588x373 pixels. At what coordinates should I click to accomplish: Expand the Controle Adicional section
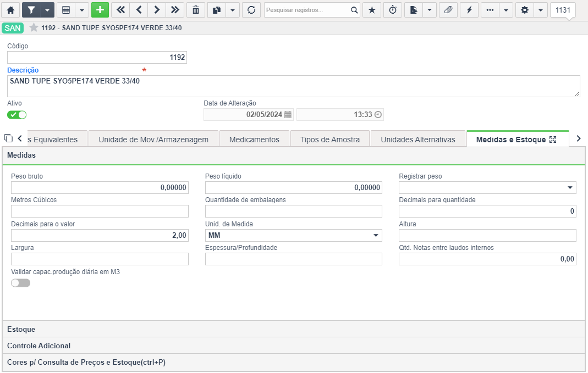(294, 346)
